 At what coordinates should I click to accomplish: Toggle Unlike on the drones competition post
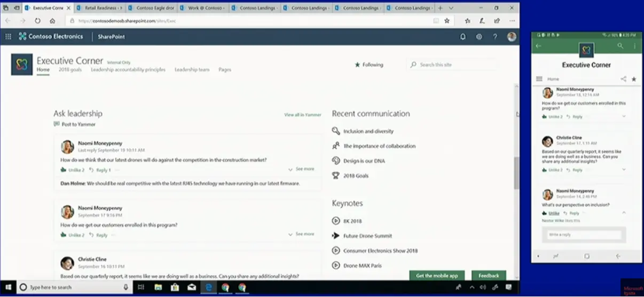73,170
